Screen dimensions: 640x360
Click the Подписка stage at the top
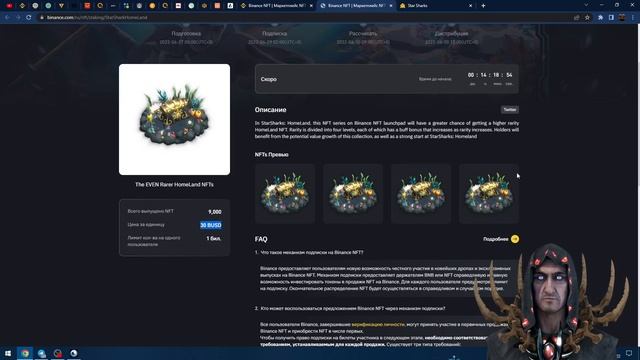274,34
